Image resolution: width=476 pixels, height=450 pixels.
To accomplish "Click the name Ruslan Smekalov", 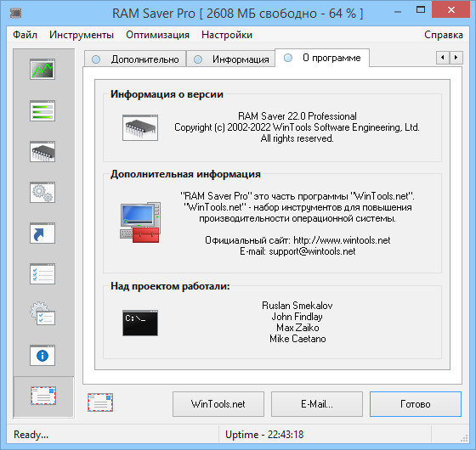I will 297,306.
